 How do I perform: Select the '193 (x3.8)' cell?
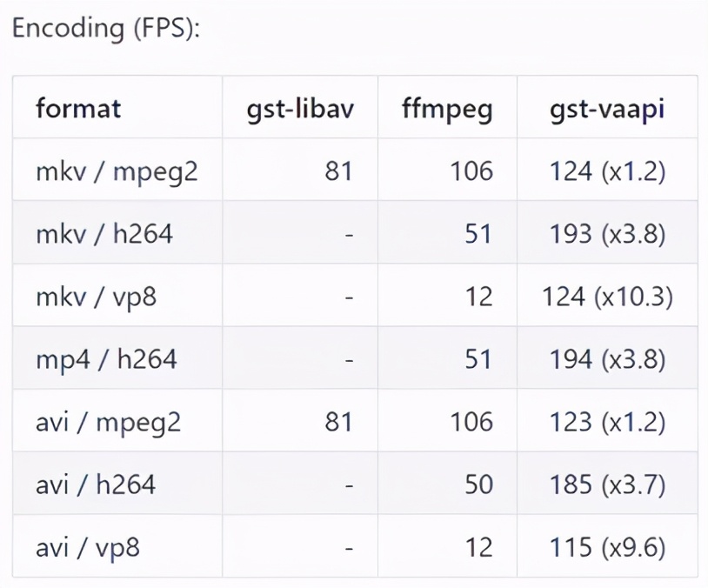[607, 235]
